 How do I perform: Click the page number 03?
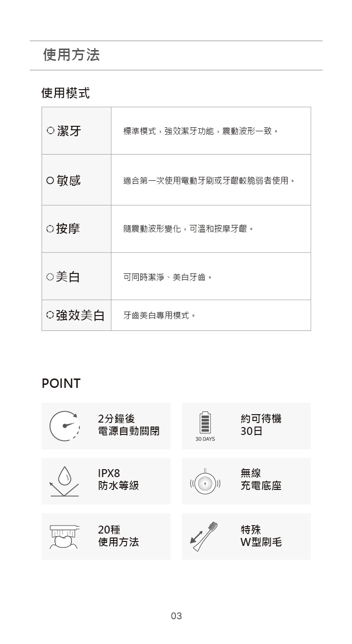click(x=176, y=616)
